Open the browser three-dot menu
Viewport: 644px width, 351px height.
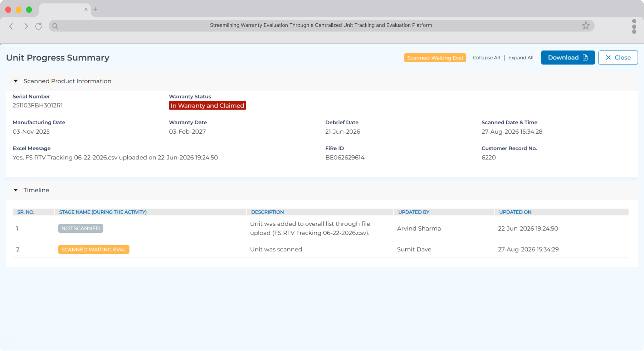pos(634,26)
